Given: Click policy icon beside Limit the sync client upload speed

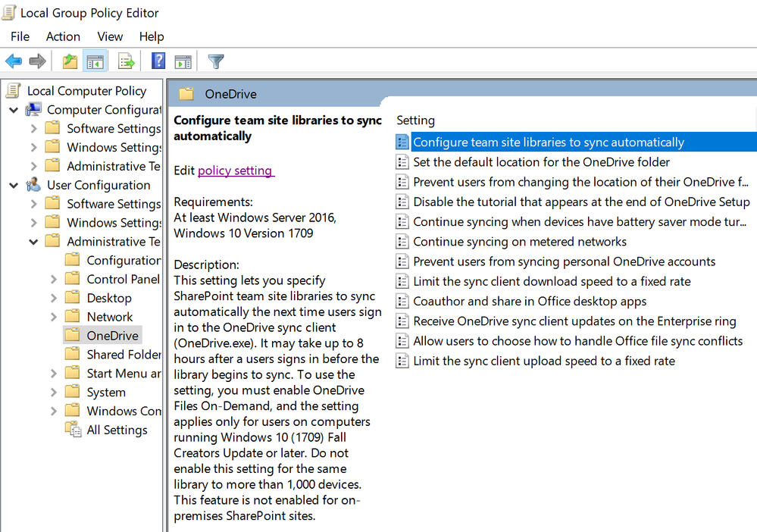Looking at the screenshot, I should pyautogui.click(x=402, y=361).
